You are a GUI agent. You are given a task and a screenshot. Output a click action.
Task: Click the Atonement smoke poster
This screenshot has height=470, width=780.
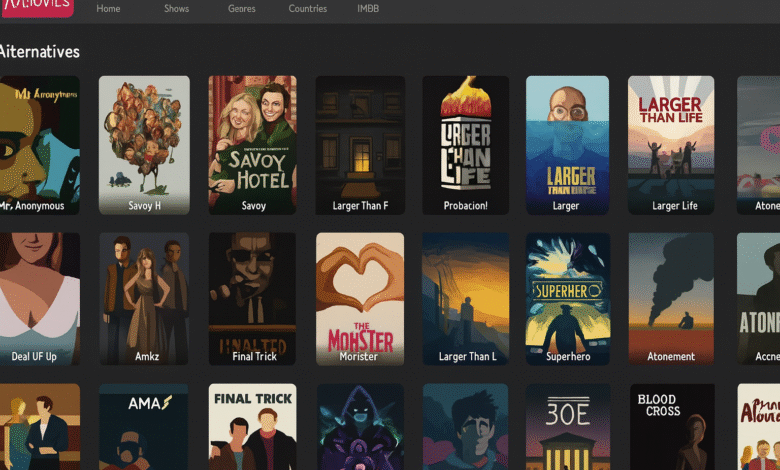point(670,295)
